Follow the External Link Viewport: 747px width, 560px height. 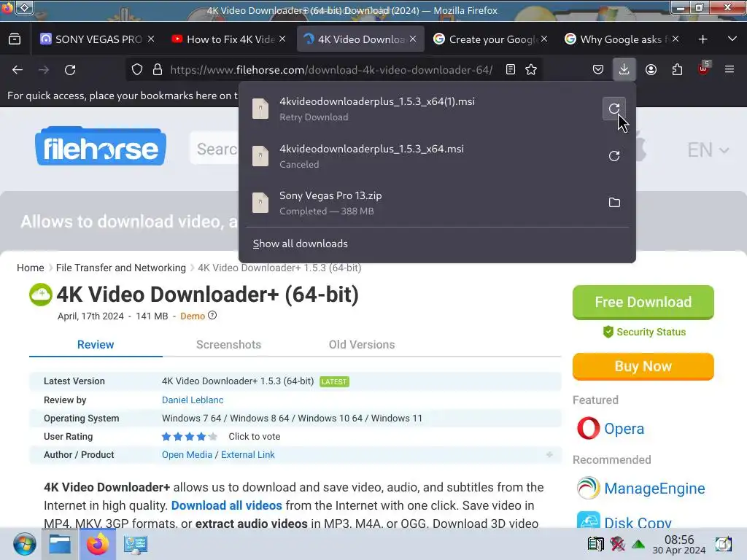click(248, 455)
